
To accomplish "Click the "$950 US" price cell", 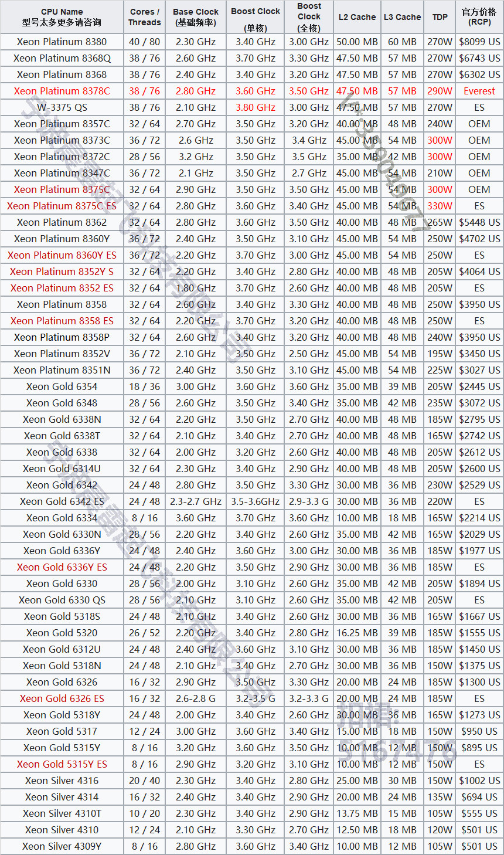I will [x=479, y=731].
